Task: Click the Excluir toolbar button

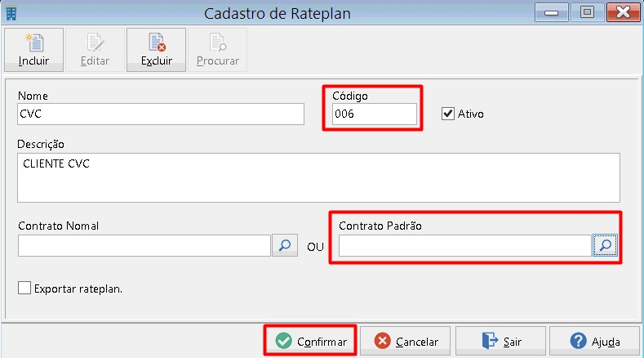Action: click(x=156, y=50)
